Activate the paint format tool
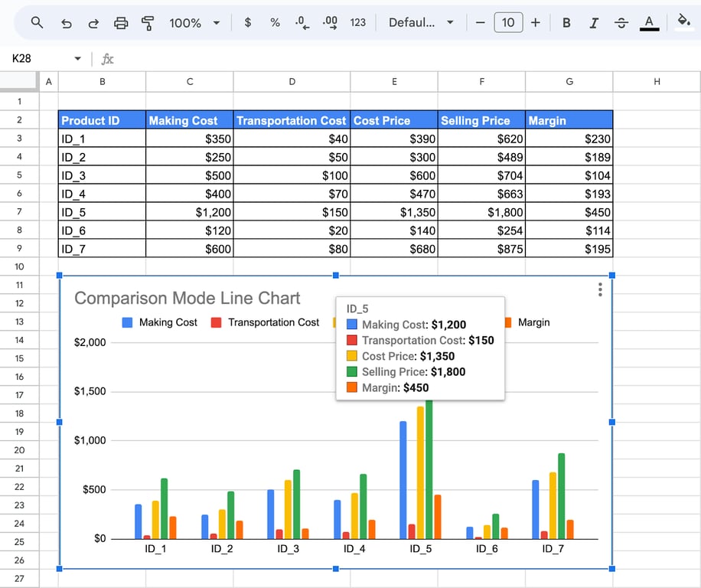Viewport: 701px width, 588px height. [x=148, y=23]
